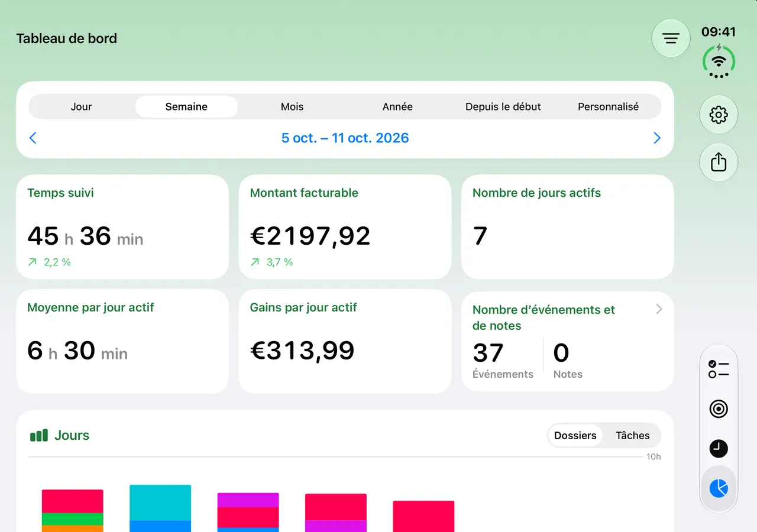Open the filter menu icon
757x532 pixels.
671,38
